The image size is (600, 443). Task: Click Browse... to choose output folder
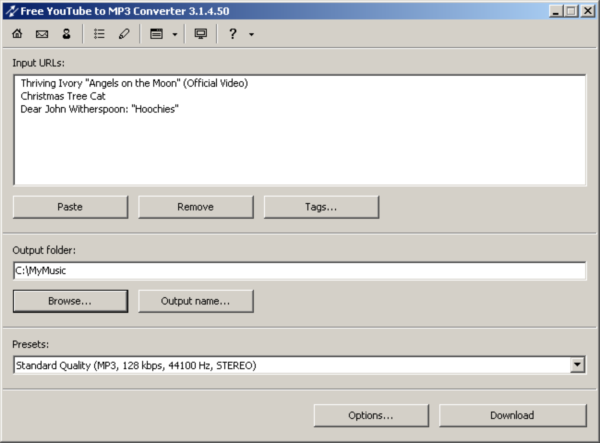[70, 301]
